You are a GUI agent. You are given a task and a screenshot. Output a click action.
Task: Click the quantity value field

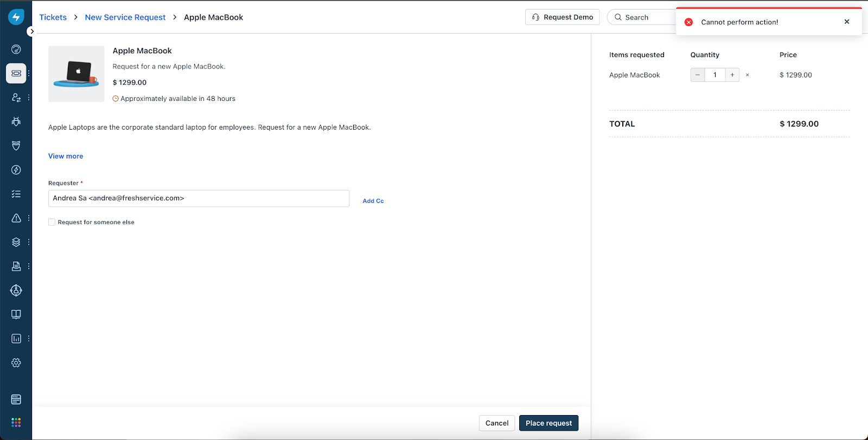[x=715, y=75]
